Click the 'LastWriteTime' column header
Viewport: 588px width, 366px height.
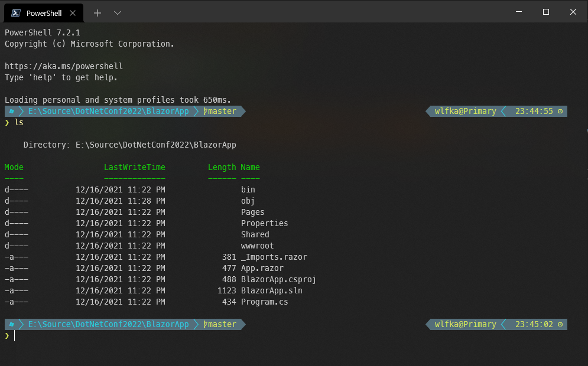coord(135,168)
